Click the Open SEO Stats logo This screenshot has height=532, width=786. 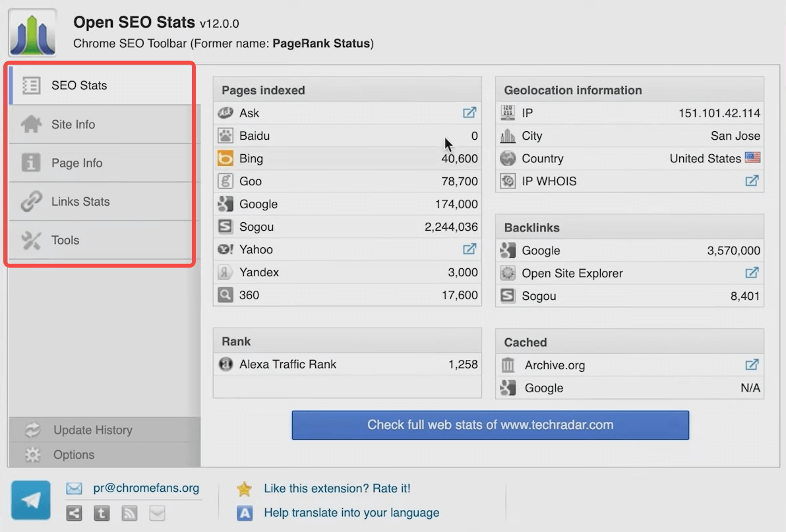[x=32, y=33]
